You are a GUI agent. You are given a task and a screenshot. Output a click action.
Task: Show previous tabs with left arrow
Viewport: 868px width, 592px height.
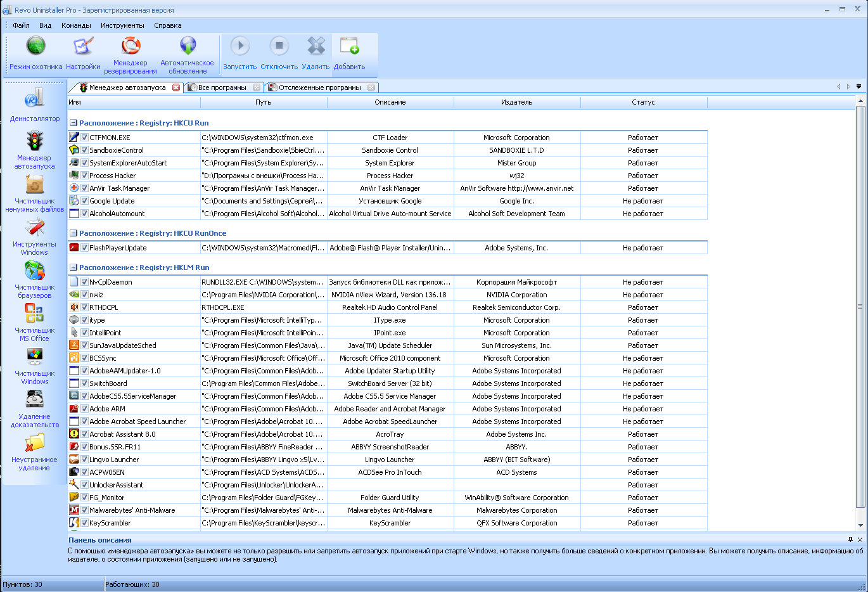pos(838,87)
